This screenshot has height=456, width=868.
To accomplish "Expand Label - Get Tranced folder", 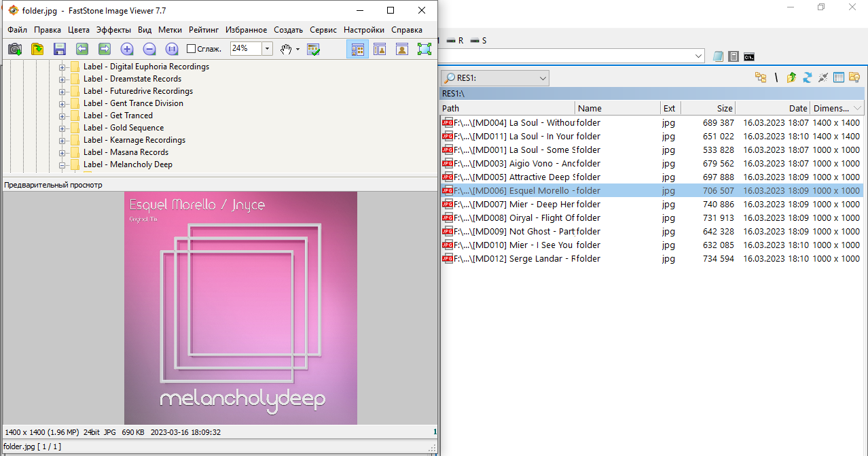I will [x=62, y=116].
